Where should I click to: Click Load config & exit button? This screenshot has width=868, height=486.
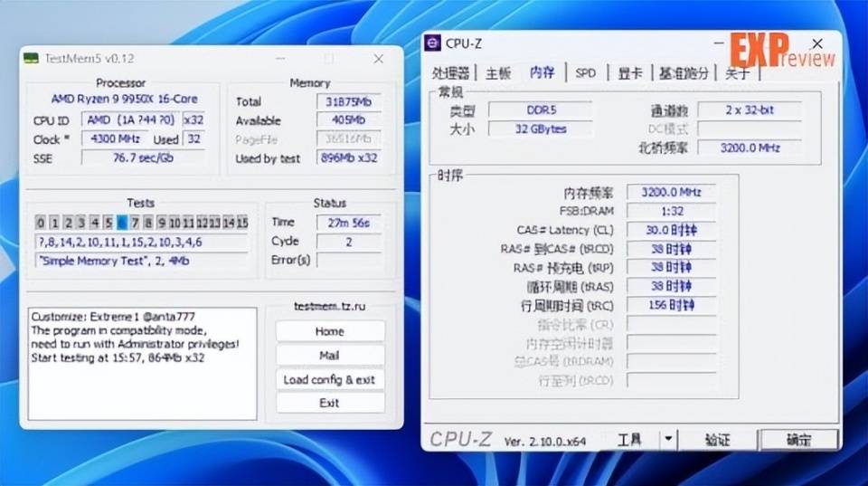(330, 379)
